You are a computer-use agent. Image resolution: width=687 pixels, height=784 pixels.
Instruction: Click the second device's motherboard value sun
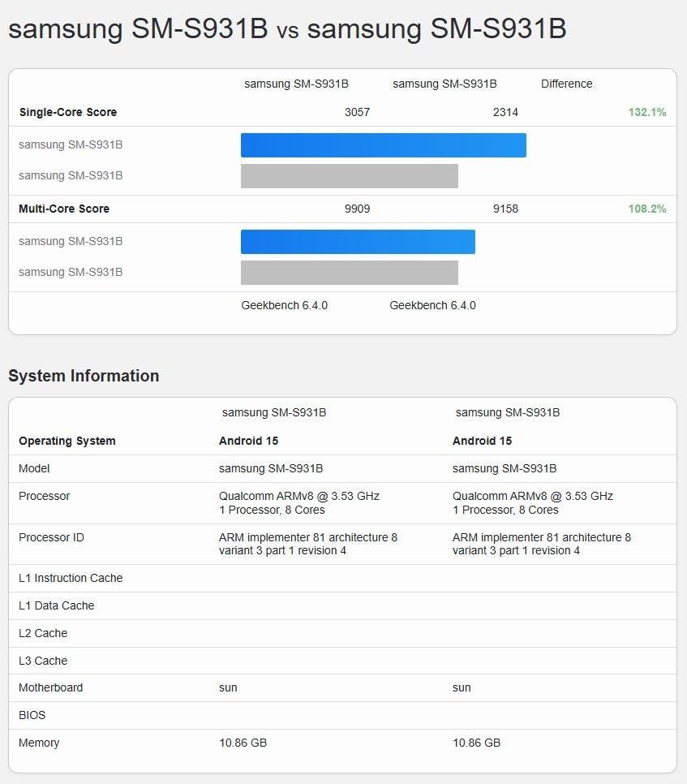click(x=462, y=688)
